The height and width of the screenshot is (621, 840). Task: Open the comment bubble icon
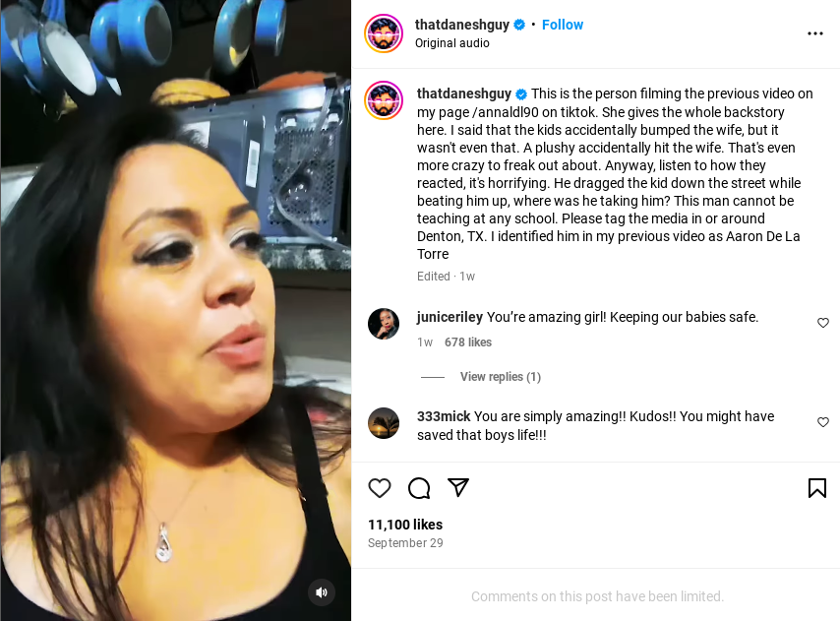point(419,487)
